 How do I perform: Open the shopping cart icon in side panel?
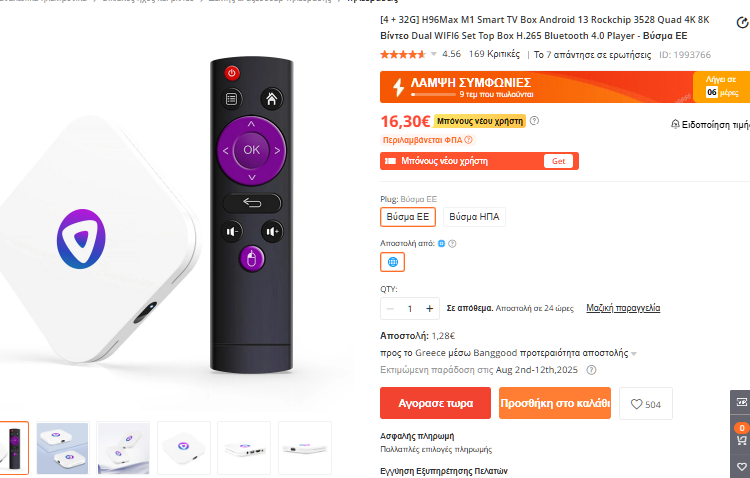(741, 440)
